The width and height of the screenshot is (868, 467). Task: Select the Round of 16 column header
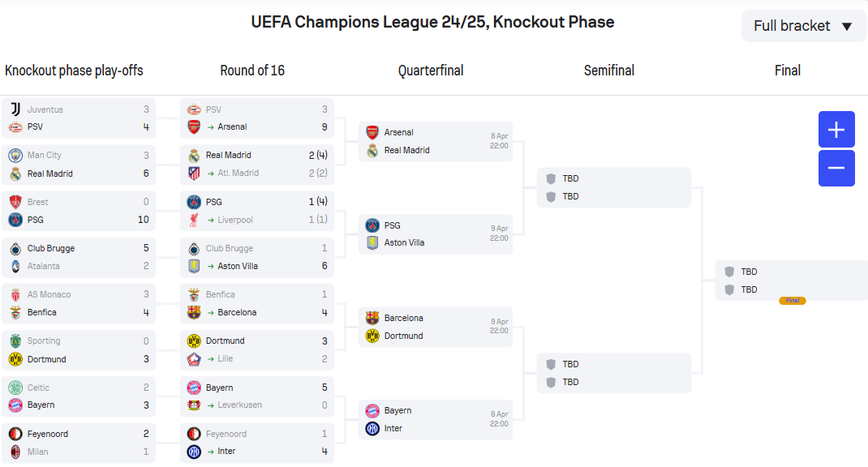252,71
